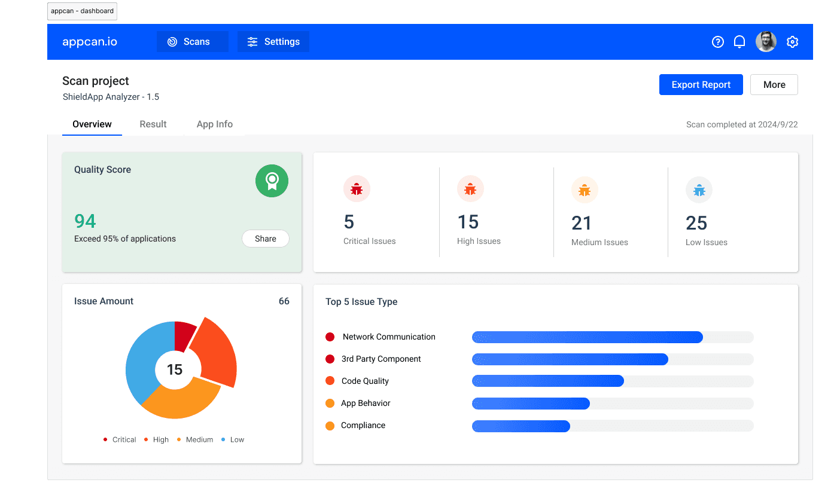Toggle the Low legend item in chart
This screenshot has height=504, width=837.
pyautogui.click(x=233, y=439)
